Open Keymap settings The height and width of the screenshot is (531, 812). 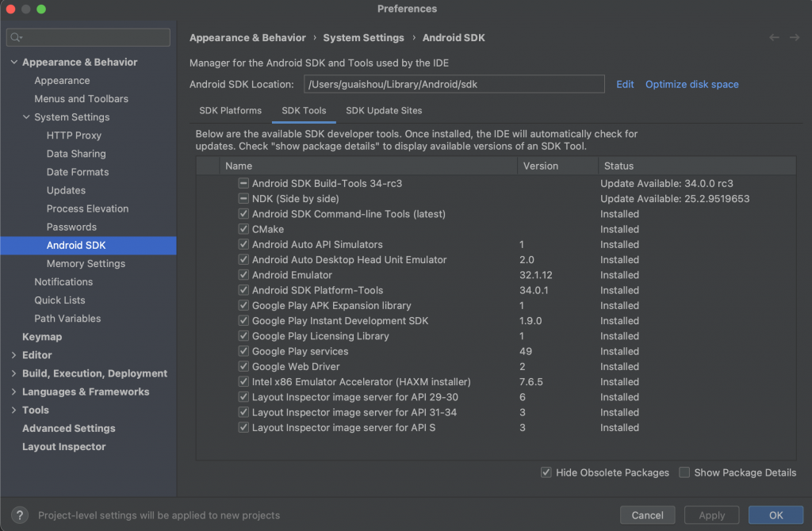point(42,337)
